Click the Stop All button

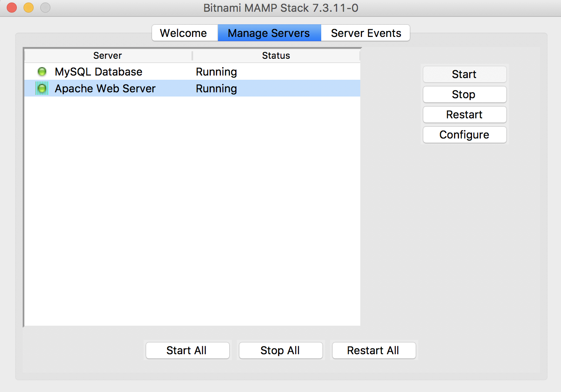tap(280, 350)
